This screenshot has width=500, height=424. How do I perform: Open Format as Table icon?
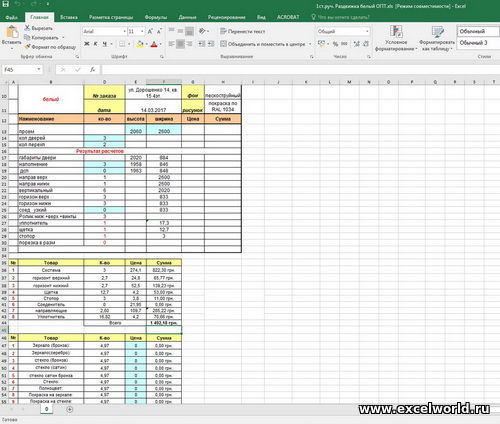coord(437,32)
